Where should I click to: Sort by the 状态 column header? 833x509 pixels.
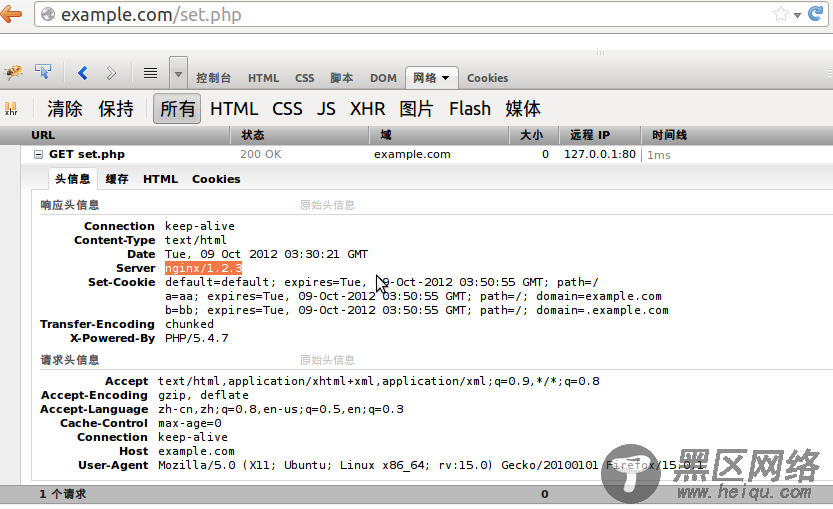[x=300, y=135]
